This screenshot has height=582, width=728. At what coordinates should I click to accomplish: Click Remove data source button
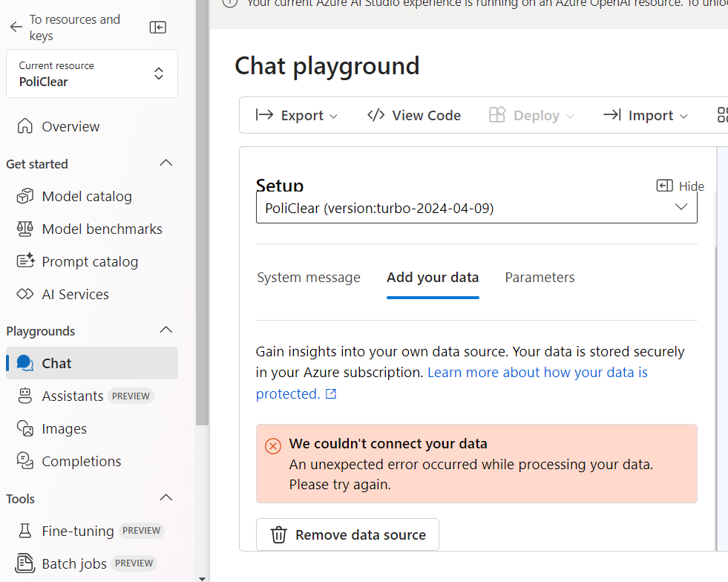pos(347,534)
